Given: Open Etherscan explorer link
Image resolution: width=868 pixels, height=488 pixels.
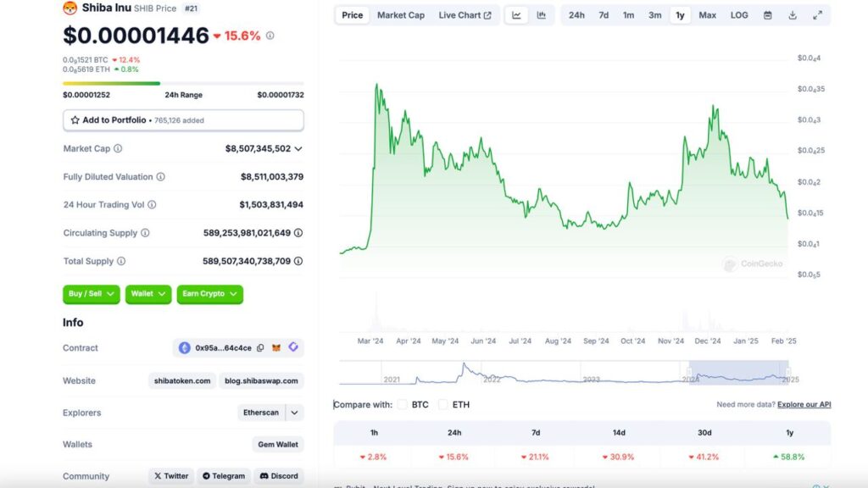Looking at the screenshot, I should tap(261, 413).
